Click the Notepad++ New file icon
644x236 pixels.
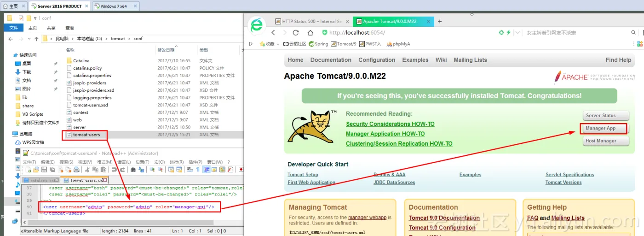pyautogui.click(x=28, y=170)
